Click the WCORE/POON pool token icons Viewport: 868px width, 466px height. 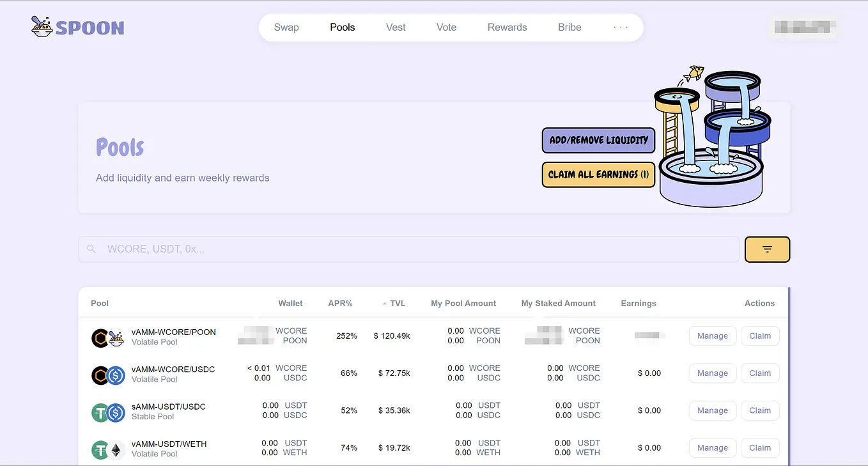coord(107,338)
